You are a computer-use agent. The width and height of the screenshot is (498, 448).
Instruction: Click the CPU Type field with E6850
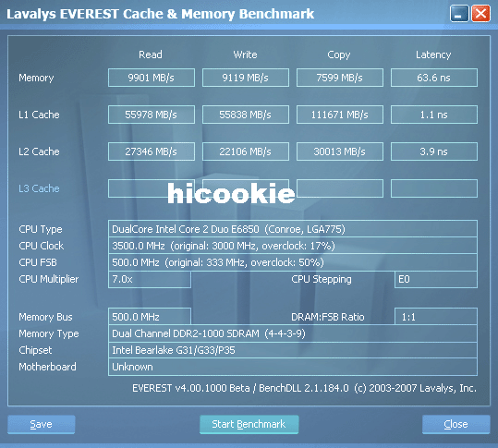click(293, 228)
